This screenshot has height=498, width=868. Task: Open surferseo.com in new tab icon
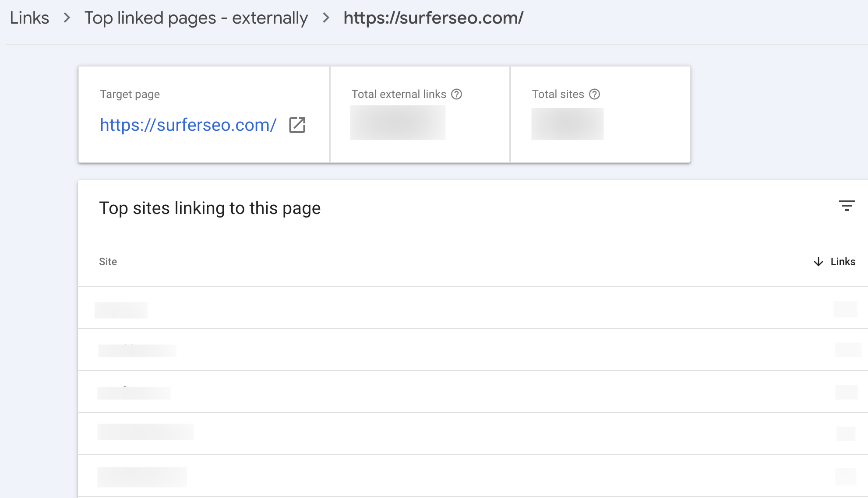pos(297,125)
